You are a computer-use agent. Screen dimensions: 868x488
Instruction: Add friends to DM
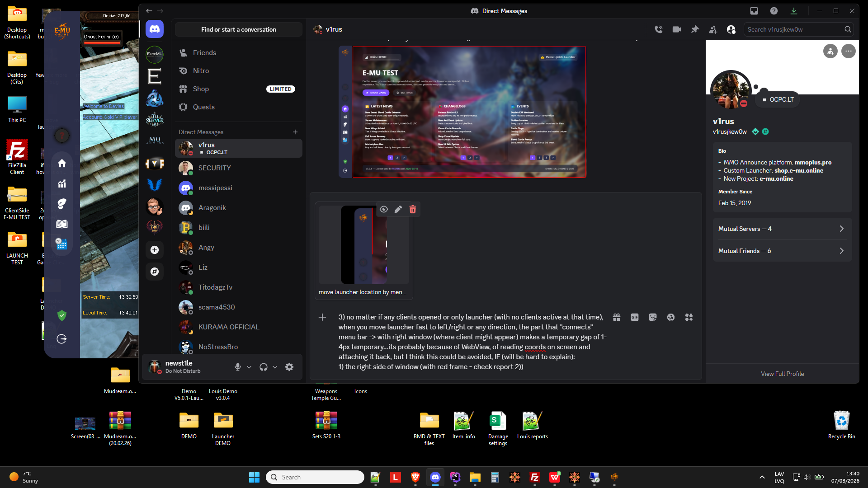point(713,29)
